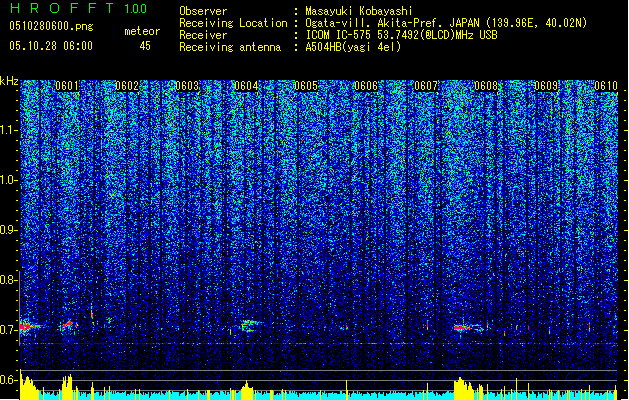The width and height of the screenshot is (629, 400).
Task: Click the 0601 time marker
Action: [x=67, y=86]
